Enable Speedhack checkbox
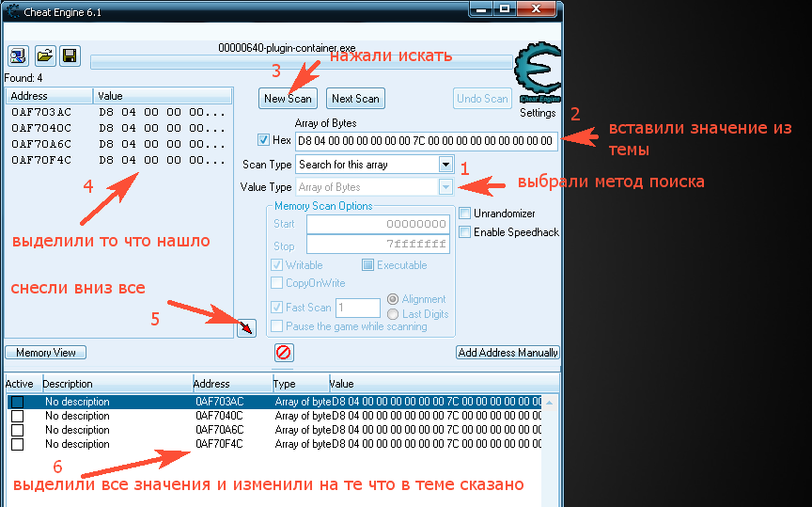 (464, 232)
